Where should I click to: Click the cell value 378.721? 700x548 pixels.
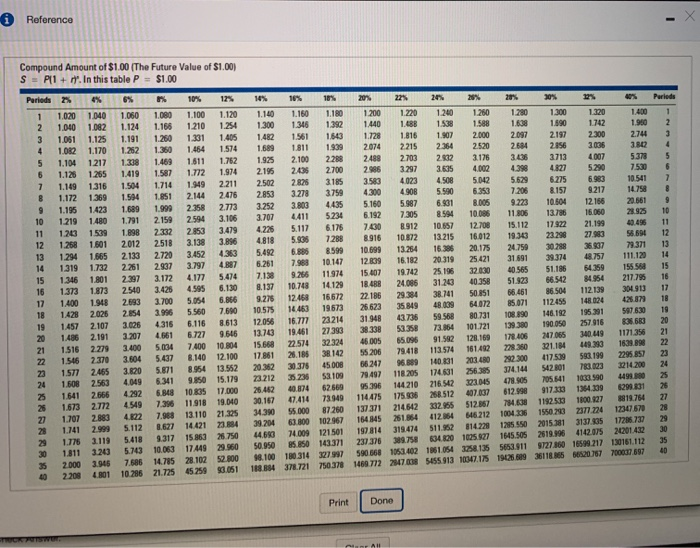297,467
